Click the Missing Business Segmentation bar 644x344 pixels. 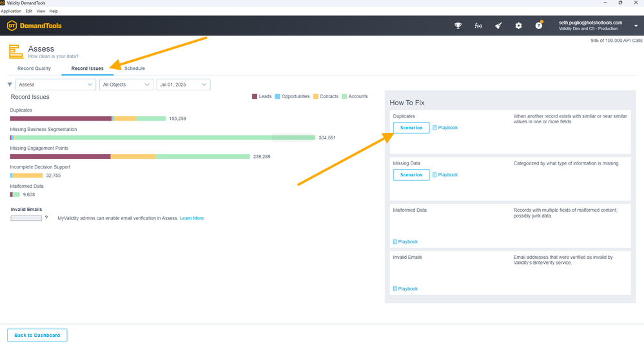(162, 137)
